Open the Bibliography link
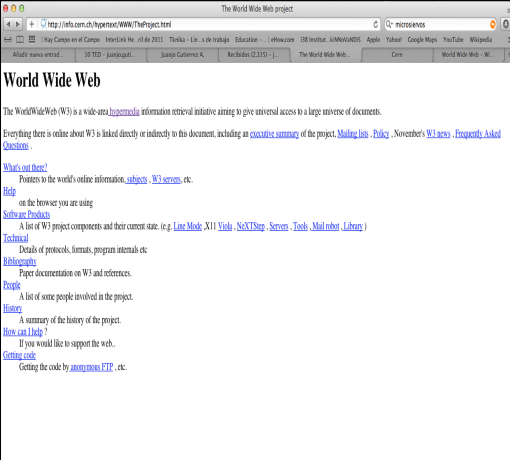 point(20,261)
